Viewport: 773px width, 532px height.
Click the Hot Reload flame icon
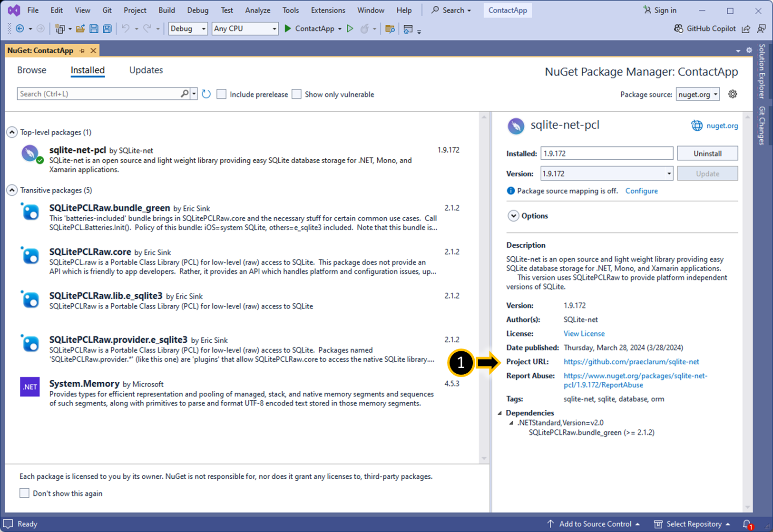click(x=365, y=29)
